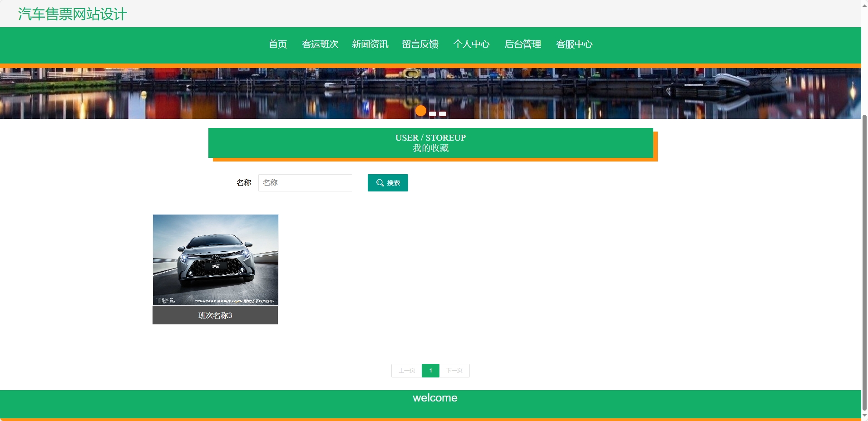Click the scrollbar up arrow

click(863, 5)
